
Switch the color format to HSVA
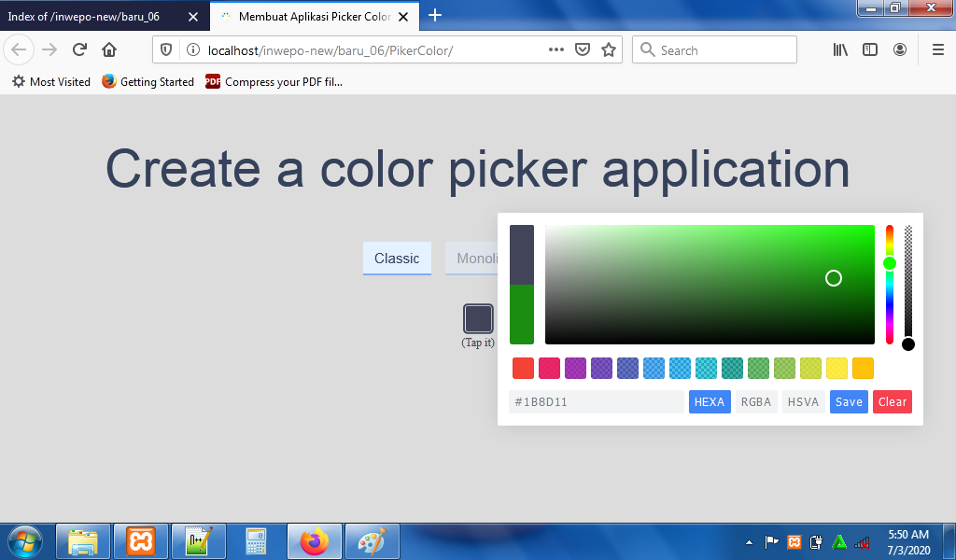coord(803,401)
